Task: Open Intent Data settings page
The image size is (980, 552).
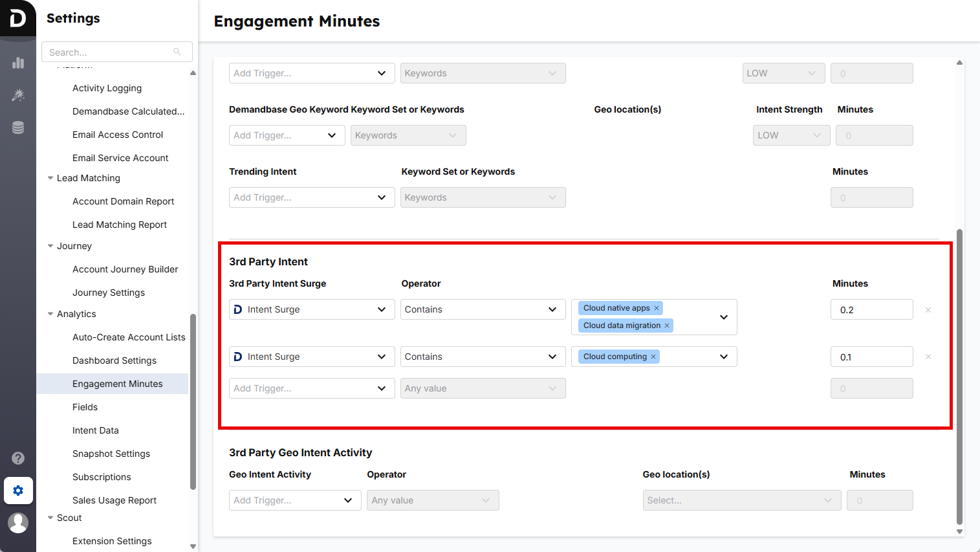Action: [x=96, y=430]
